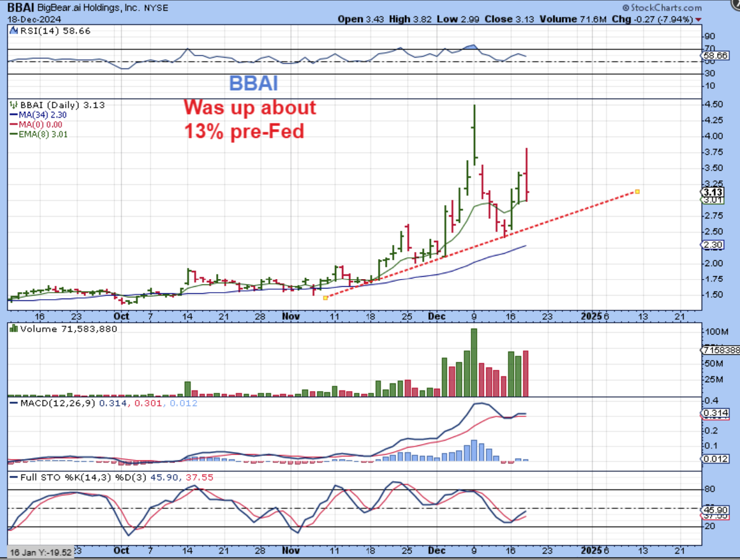Click the Volume 71,583,880 panel label

point(69,329)
